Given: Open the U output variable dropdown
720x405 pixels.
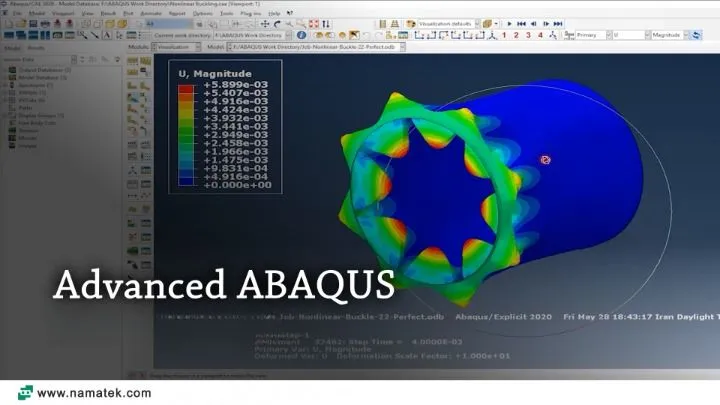Looking at the screenshot, I should click(631, 35).
